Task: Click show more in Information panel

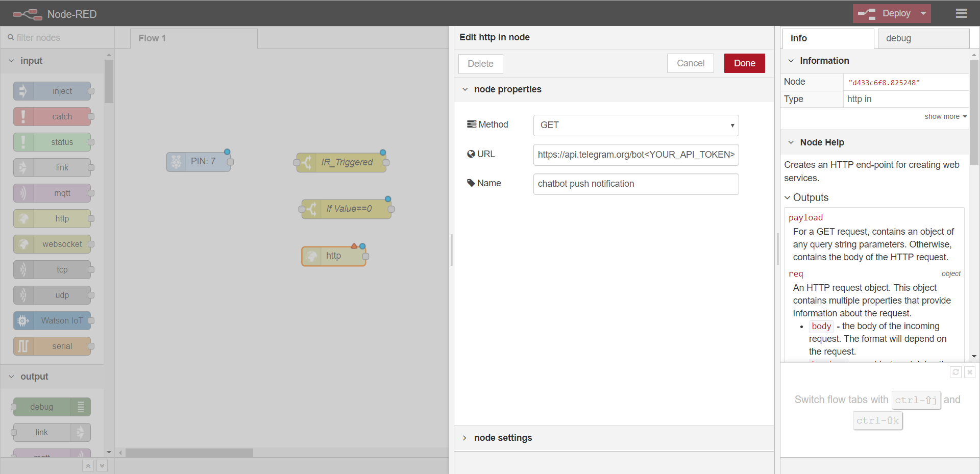Action: (946, 117)
